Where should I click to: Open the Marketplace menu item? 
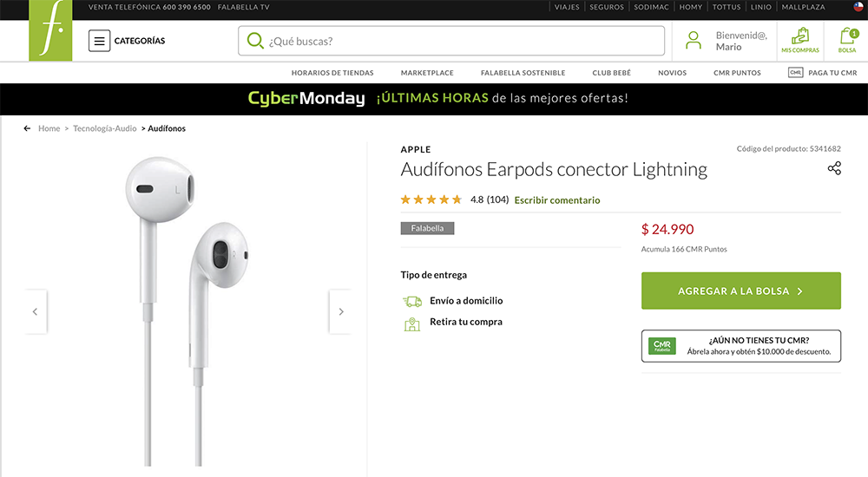coord(427,73)
